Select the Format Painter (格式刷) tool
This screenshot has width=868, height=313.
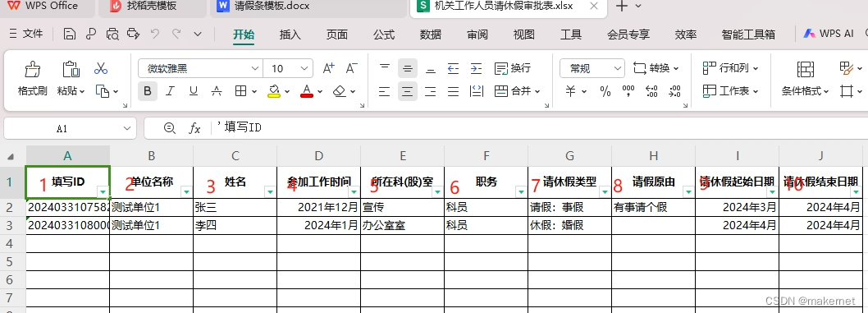point(32,70)
